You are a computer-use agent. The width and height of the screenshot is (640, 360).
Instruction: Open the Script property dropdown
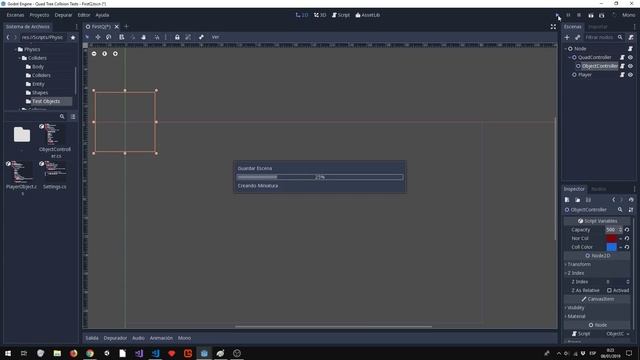pos(617,333)
